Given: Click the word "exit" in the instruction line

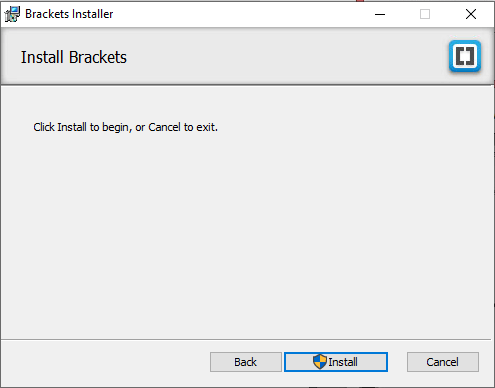Looking at the screenshot, I should (206, 127).
